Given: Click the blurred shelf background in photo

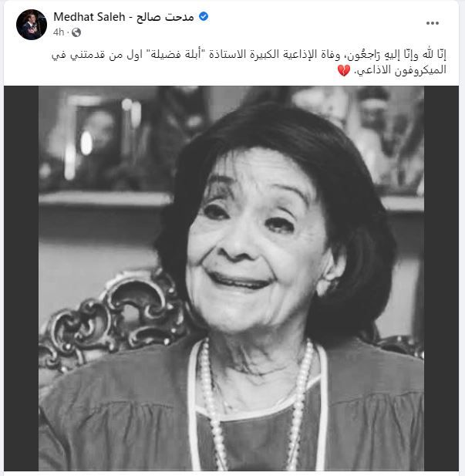Looking at the screenshot, I should (103, 143).
